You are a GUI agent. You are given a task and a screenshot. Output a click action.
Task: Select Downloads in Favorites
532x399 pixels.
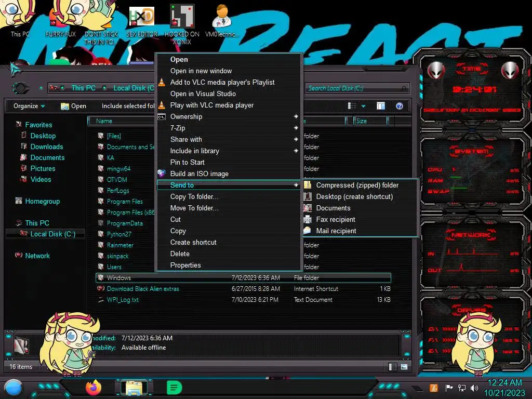[x=46, y=147]
